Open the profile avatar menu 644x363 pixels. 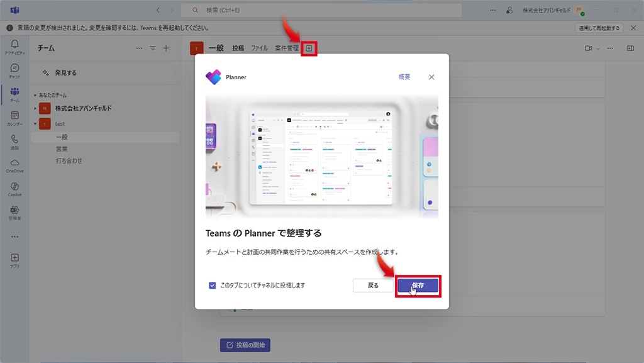579,10
